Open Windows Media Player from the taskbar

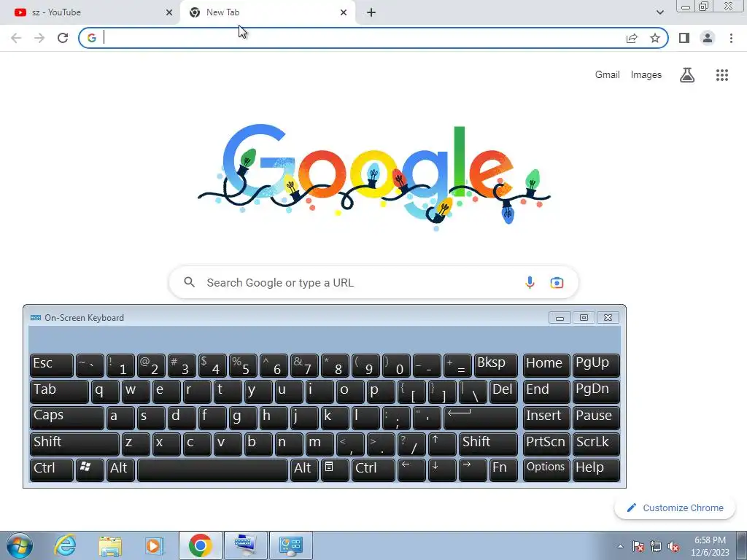154,545
